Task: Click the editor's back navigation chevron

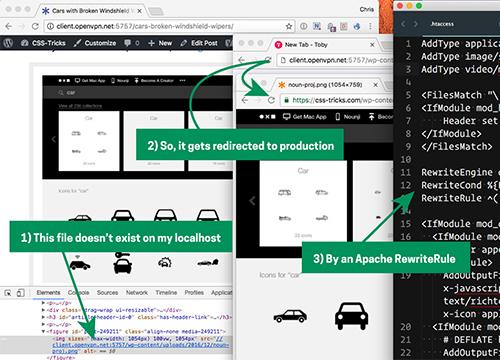Action: (403, 24)
